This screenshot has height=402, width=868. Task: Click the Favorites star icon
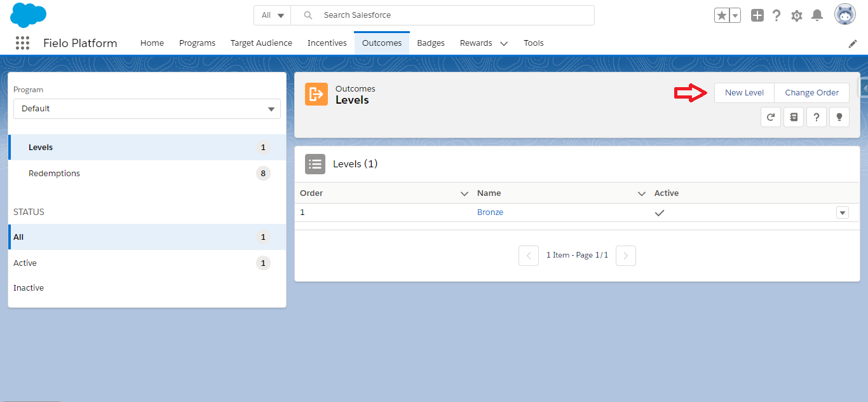click(721, 15)
